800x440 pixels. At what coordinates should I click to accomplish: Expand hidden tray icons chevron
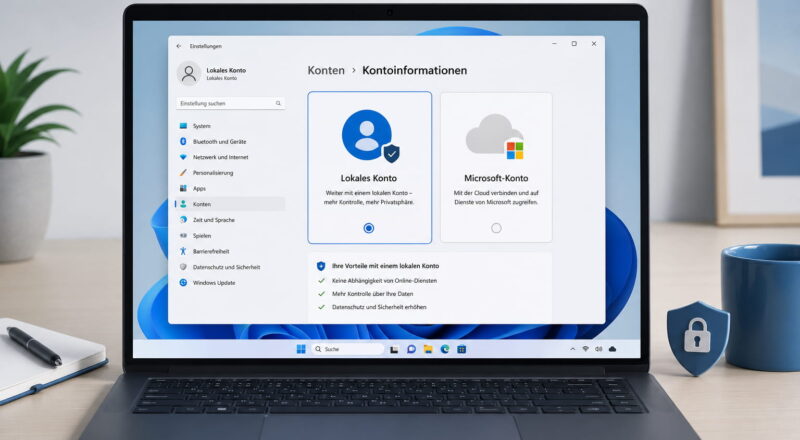click(572, 349)
